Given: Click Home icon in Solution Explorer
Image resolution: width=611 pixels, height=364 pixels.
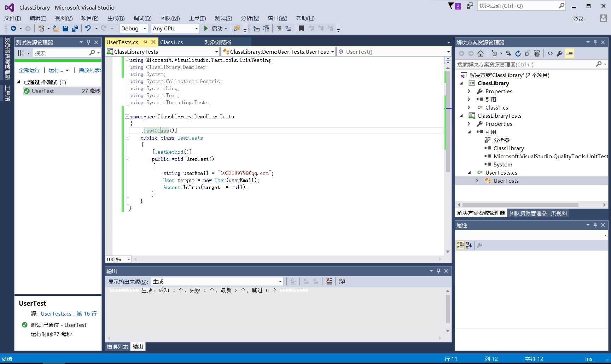Looking at the screenshot, I should pos(480,53).
